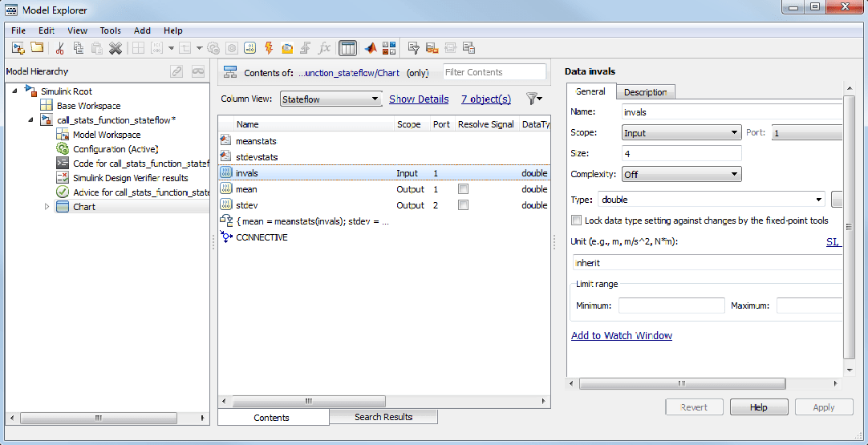Enable Lock data type setting checkbox

pyautogui.click(x=576, y=220)
